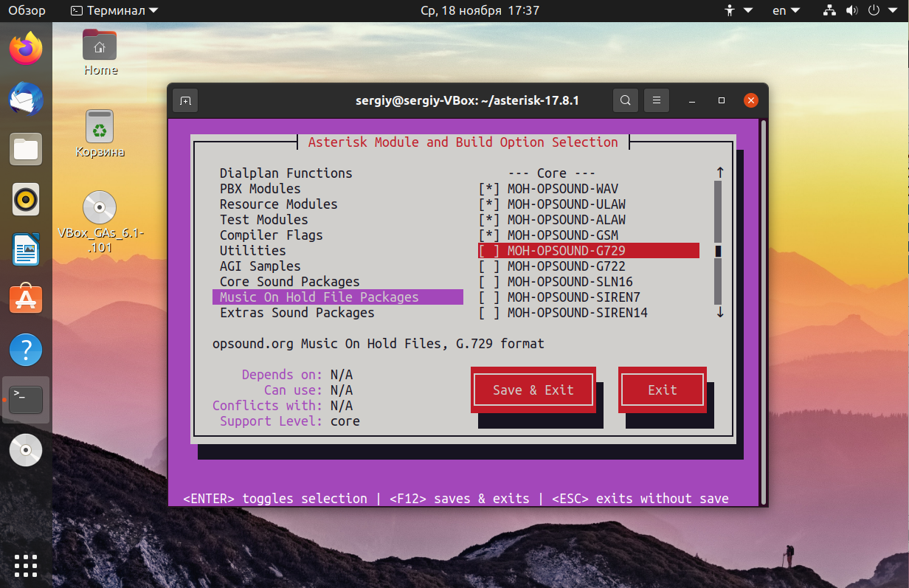
Task: Open the Help icon in dock
Action: pos(26,349)
